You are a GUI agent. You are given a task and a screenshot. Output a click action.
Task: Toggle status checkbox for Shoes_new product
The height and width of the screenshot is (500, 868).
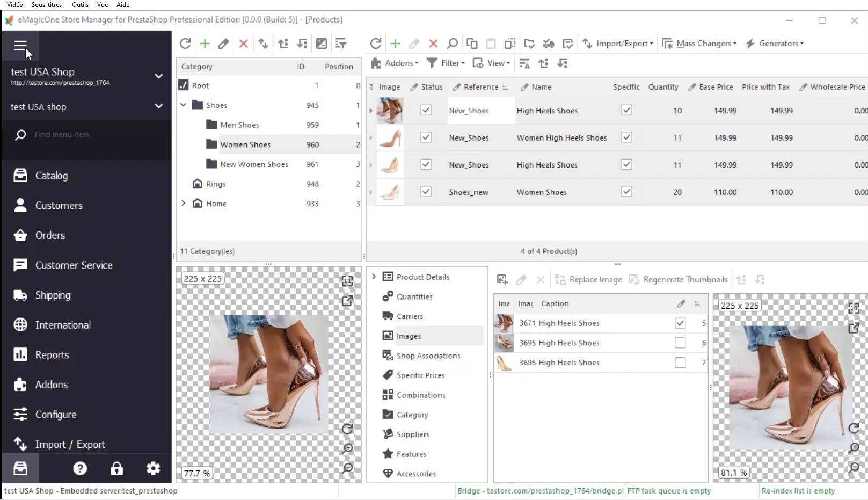pyautogui.click(x=426, y=192)
